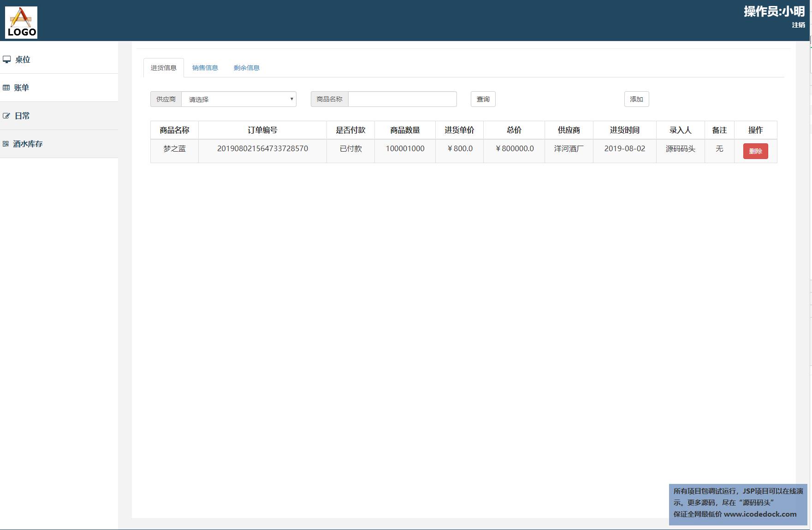Click the 操作员:小明 header text

pos(774,12)
